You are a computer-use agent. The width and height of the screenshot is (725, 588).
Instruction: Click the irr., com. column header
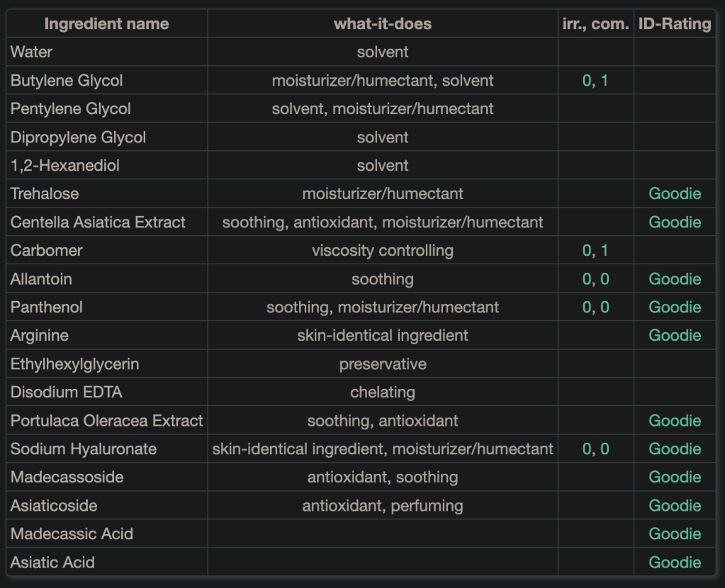pyautogui.click(x=595, y=23)
